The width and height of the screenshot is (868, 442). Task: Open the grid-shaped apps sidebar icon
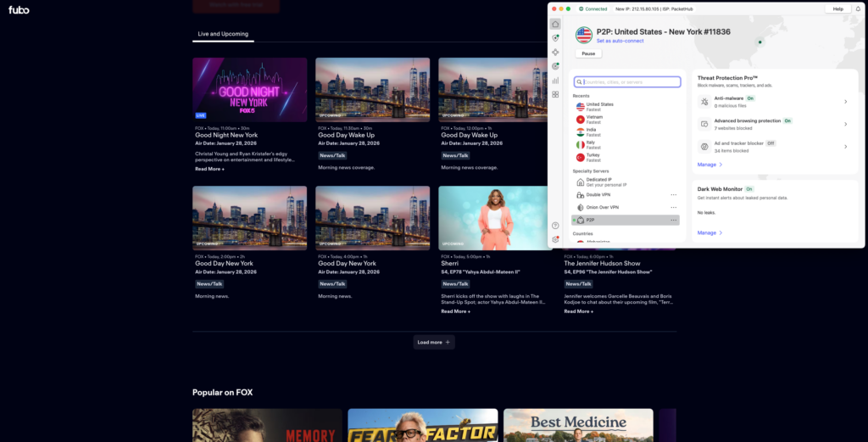tap(555, 95)
